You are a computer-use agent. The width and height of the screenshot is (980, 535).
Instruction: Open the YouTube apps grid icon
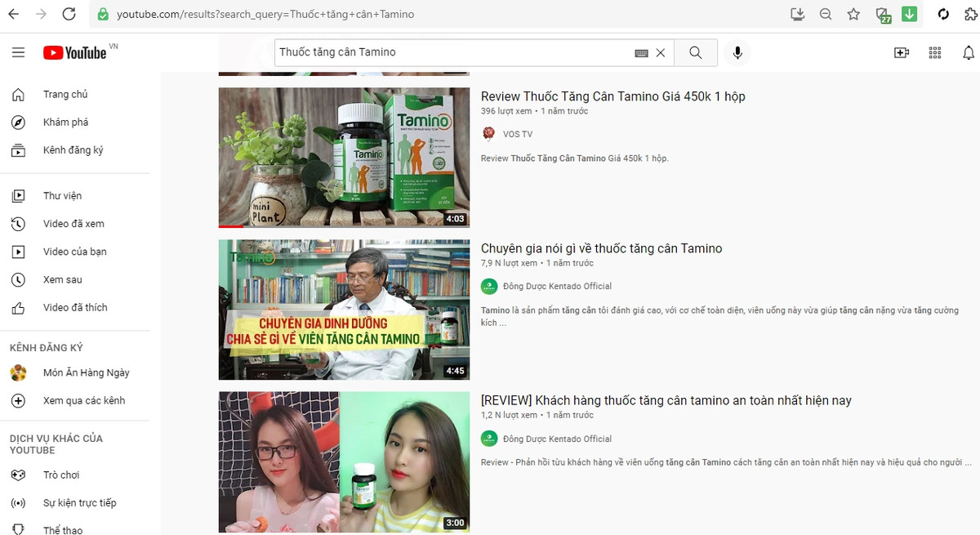(934, 52)
